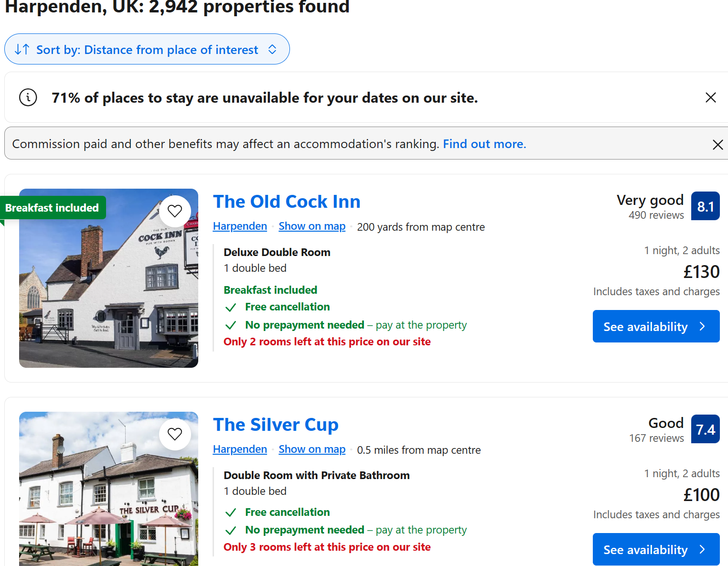The width and height of the screenshot is (728, 566).
Task: Close the commission ranking banner
Action: click(717, 144)
